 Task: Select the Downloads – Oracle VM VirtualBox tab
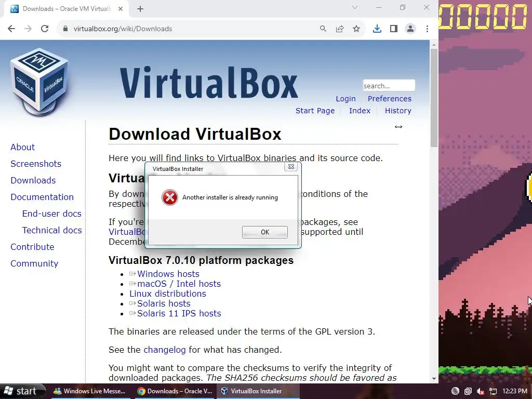point(66,9)
